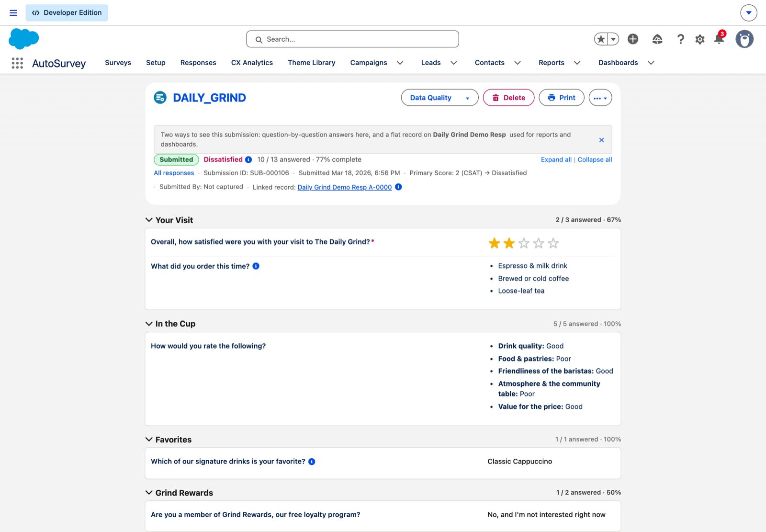Go to the Contacts tab
The image size is (766, 532).
tap(490, 63)
